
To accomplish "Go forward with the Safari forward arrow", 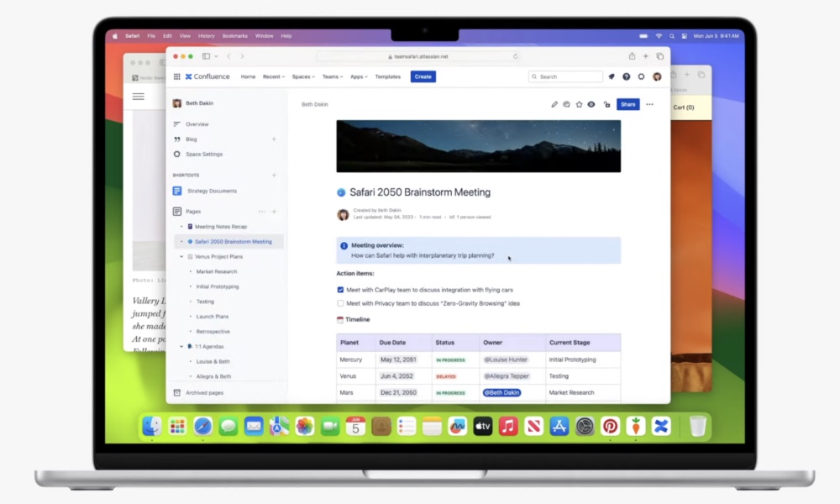I will click(x=242, y=56).
